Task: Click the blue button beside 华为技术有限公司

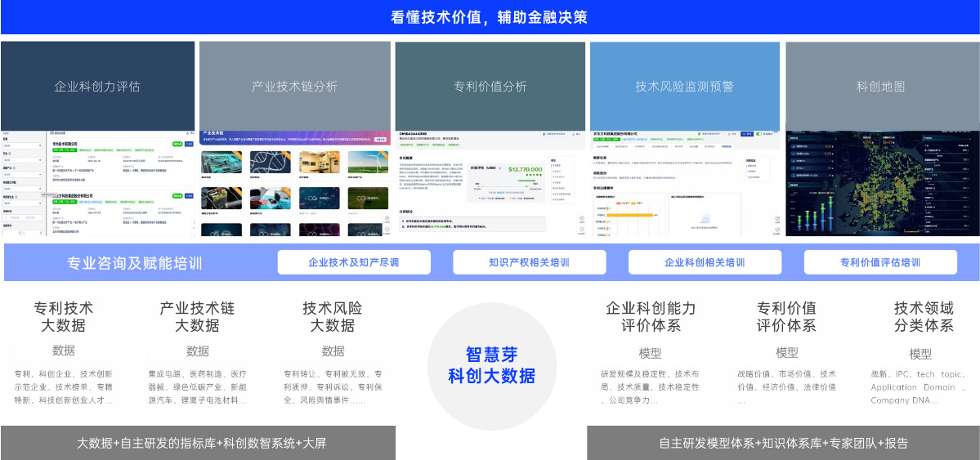Action: pos(190,144)
